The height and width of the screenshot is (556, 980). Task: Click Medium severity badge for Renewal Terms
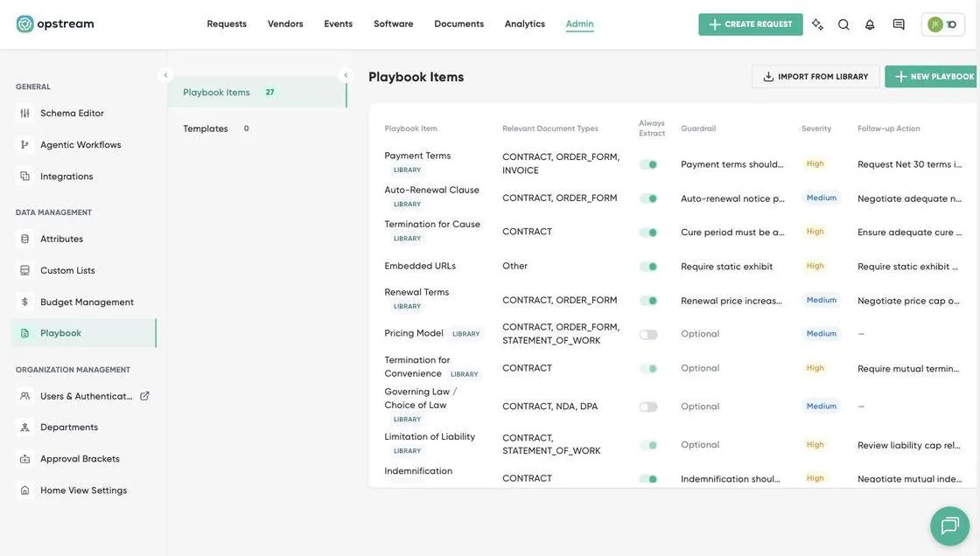point(822,300)
